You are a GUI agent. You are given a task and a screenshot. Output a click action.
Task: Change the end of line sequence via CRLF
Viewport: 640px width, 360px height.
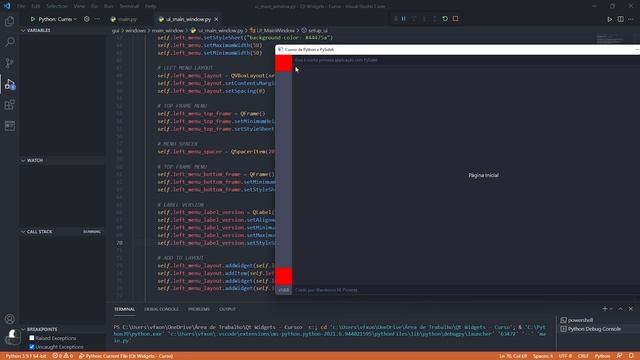tap(583, 356)
